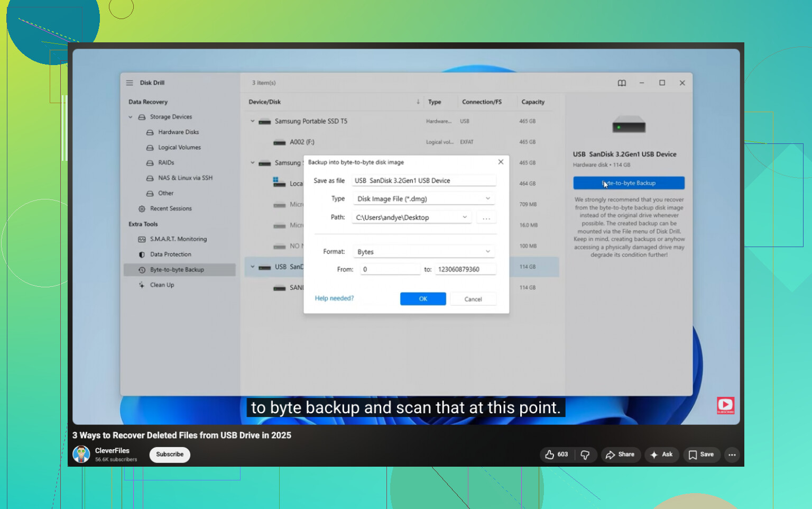Click the Byte-to-byte Backup clock icon
Image resolution: width=812 pixels, height=509 pixels.
pyautogui.click(x=142, y=270)
